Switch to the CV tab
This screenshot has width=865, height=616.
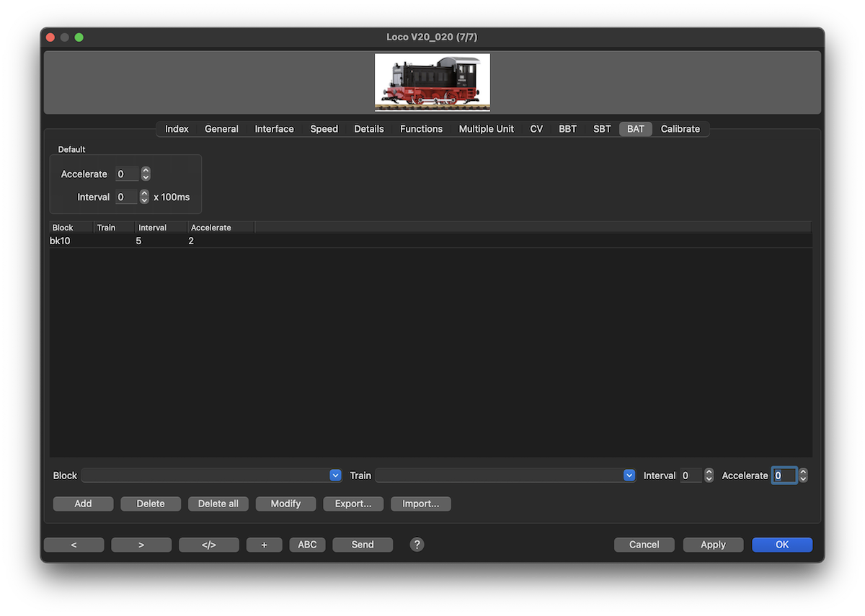coord(536,129)
